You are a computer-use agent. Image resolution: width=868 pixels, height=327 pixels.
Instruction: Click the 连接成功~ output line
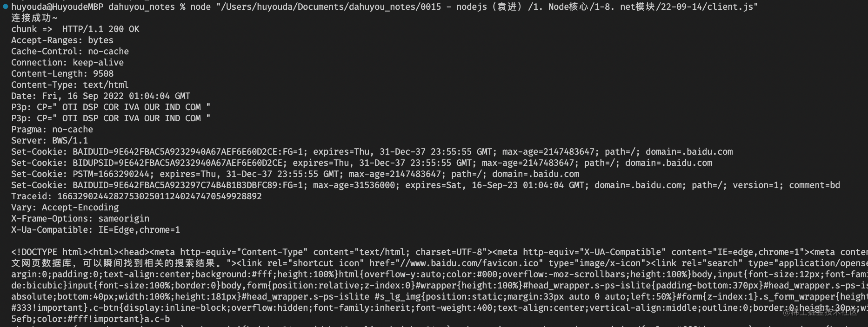pyautogui.click(x=34, y=18)
